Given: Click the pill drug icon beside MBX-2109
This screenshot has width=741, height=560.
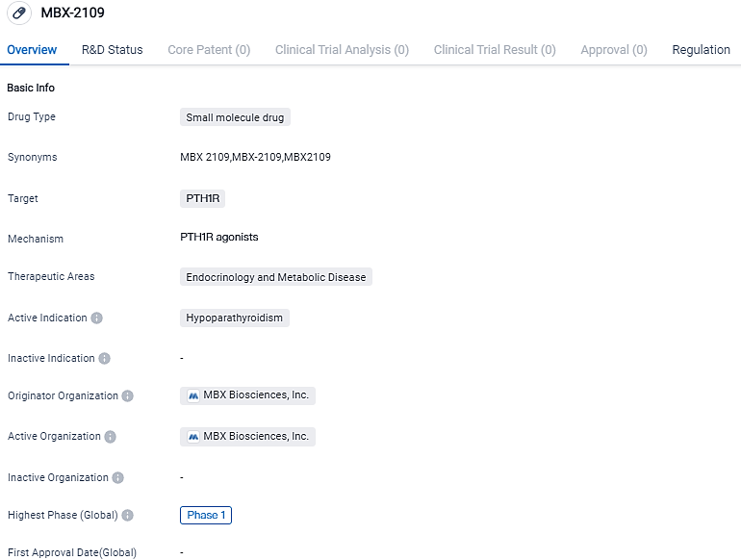Looking at the screenshot, I should (x=20, y=13).
